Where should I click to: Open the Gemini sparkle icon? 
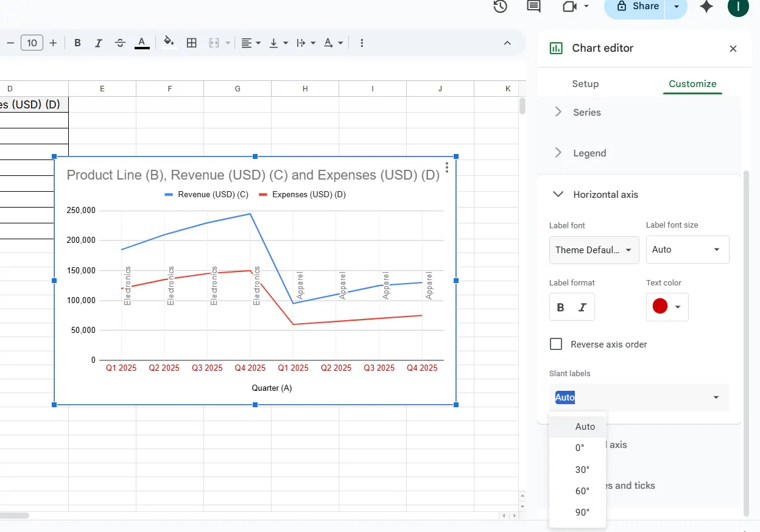point(706,7)
